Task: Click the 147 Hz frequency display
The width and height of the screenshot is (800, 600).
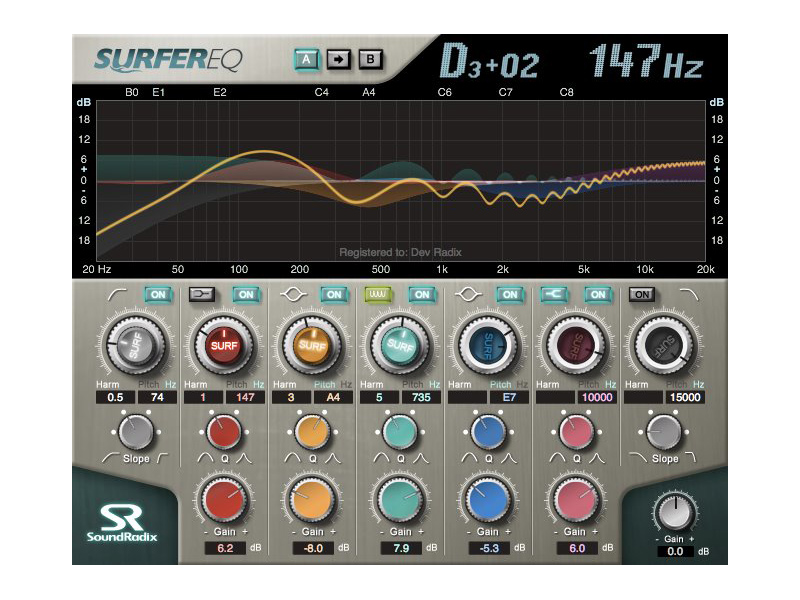Action: point(646,61)
